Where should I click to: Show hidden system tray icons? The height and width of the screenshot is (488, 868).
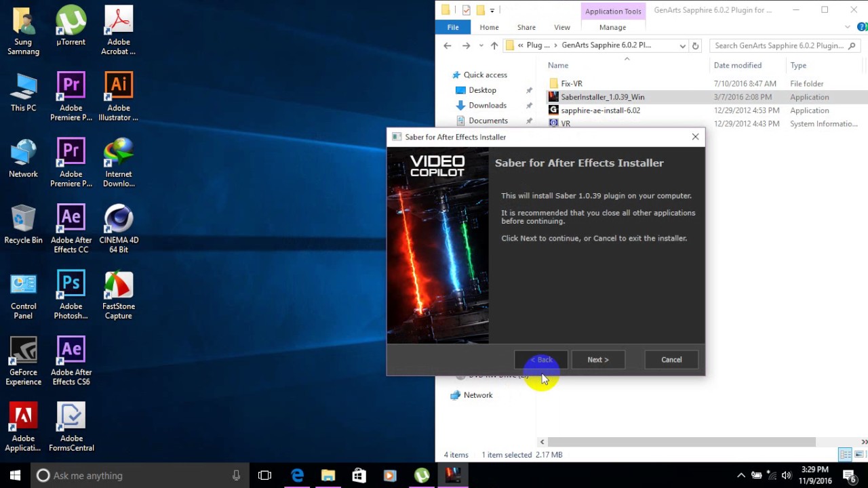(x=741, y=475)
